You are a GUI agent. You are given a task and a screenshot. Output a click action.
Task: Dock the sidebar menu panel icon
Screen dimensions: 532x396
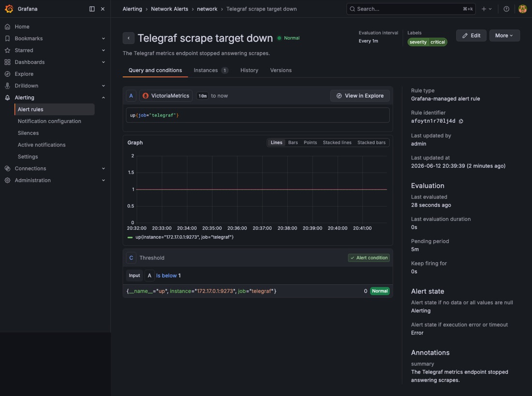tap(92, 9)
